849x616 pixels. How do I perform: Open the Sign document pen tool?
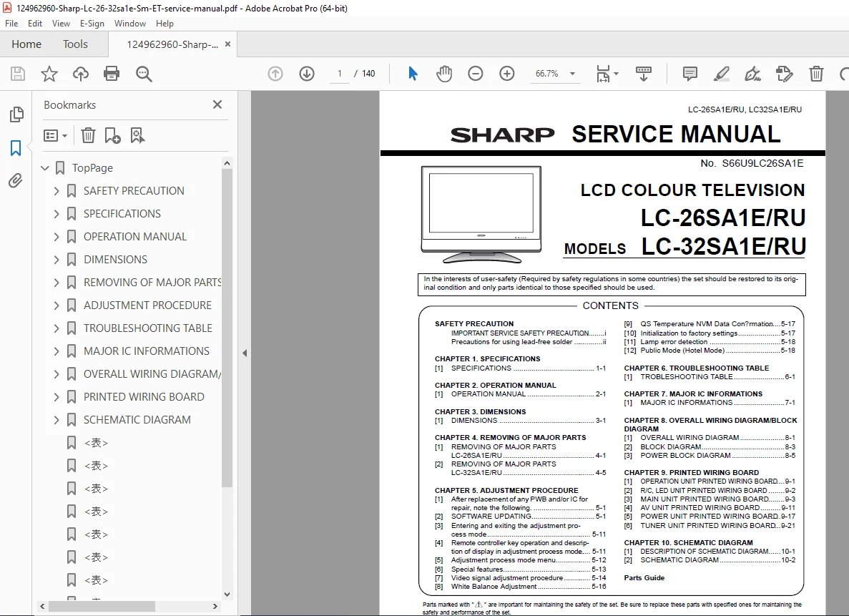click(x=752, y=74)
